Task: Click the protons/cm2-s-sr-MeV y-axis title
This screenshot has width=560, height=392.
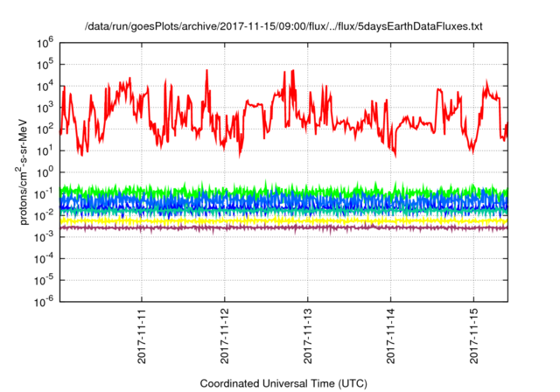Action: click(x=22, y=171)
